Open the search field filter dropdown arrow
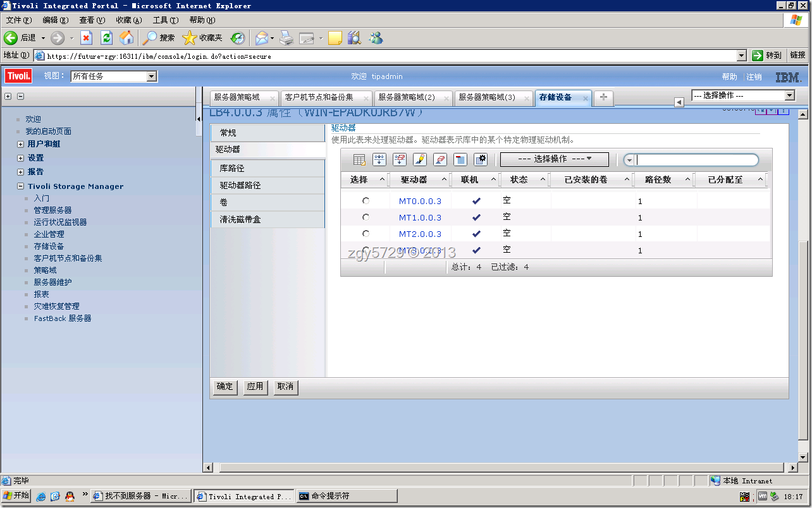The image size is (812, 508). tap(629, 160)
